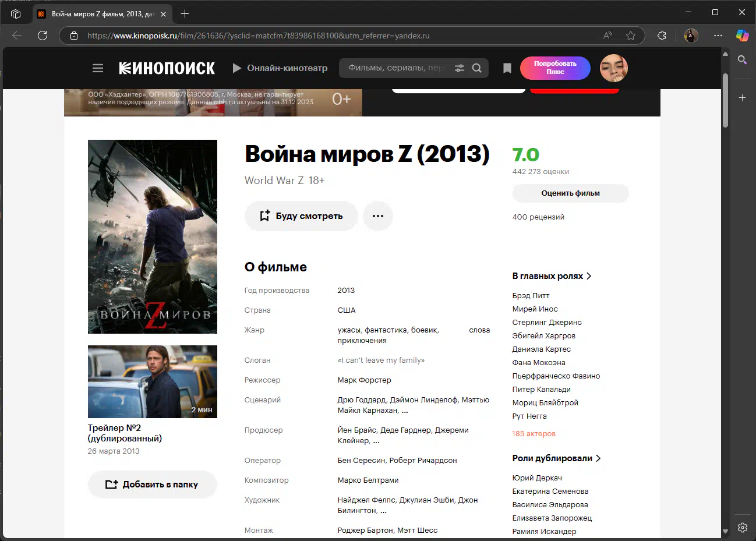Open 185 актеров link
The width and height of the screenshot is (756, 541).
534,434
